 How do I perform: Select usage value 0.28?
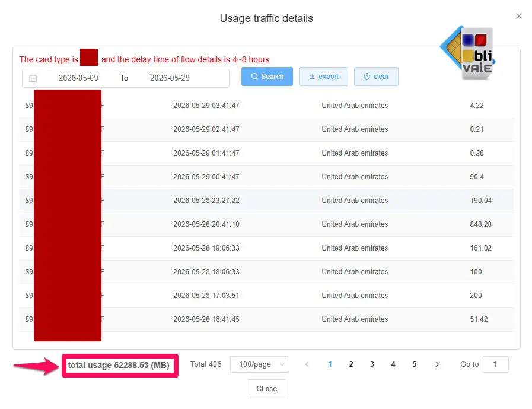477,153
